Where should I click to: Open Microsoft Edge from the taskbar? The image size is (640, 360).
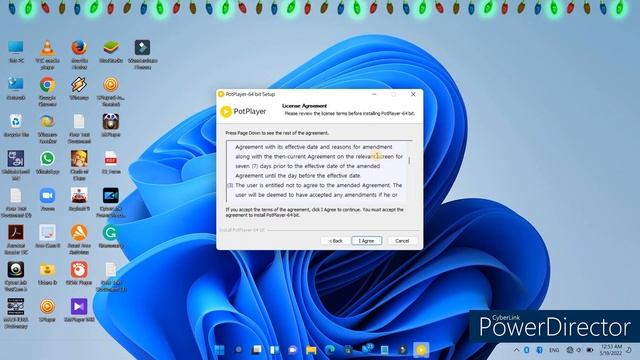[330, 350]
